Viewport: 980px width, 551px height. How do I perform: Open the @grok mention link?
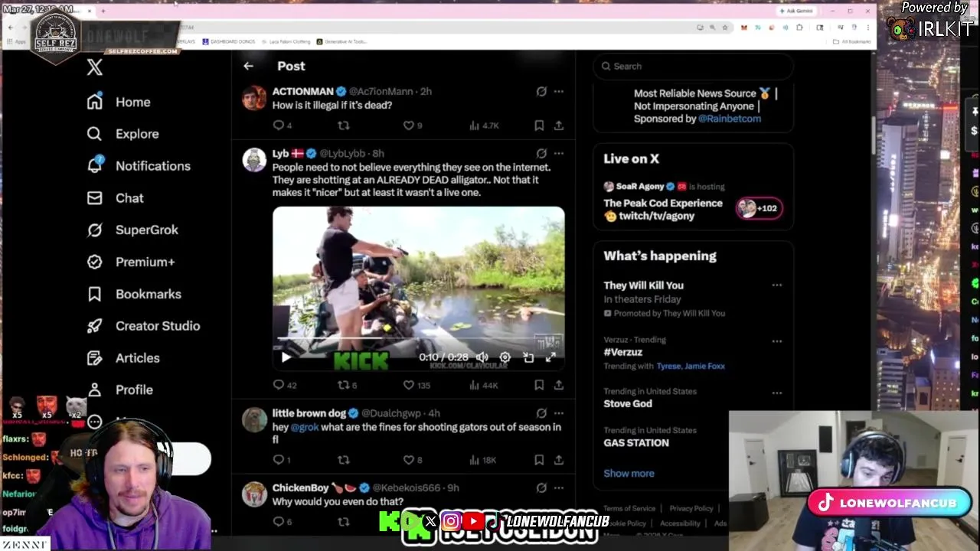click(x=305, y=427)
